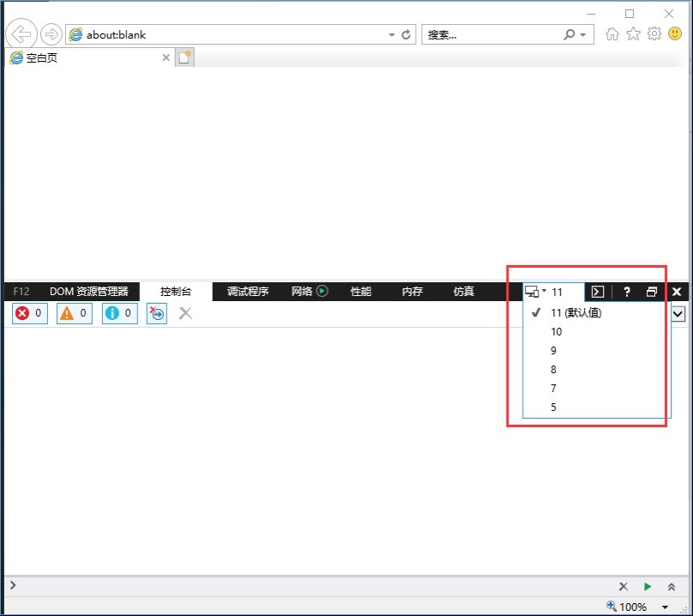
Task: Choose document mode 8 in dropdown
Action: click(554, 370)
